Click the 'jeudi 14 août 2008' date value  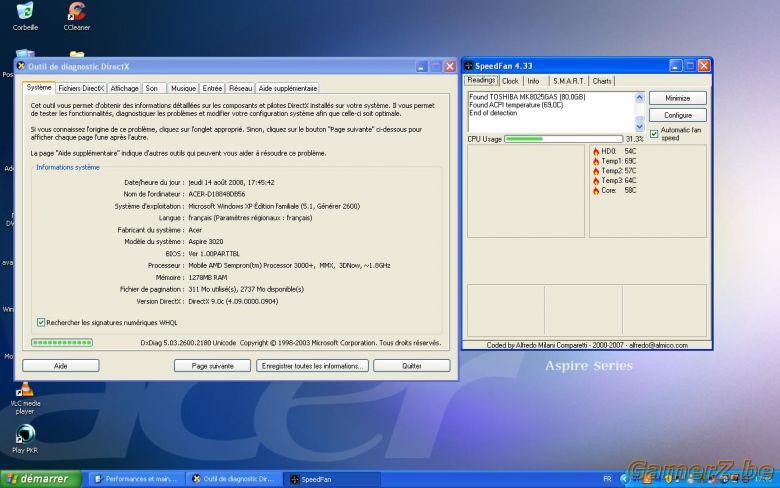[231, 183]
